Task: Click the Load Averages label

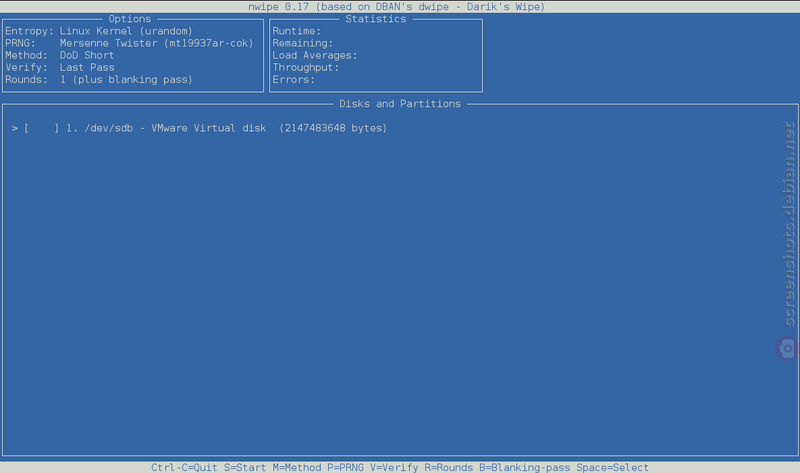Action: click(x=315, y=55)
